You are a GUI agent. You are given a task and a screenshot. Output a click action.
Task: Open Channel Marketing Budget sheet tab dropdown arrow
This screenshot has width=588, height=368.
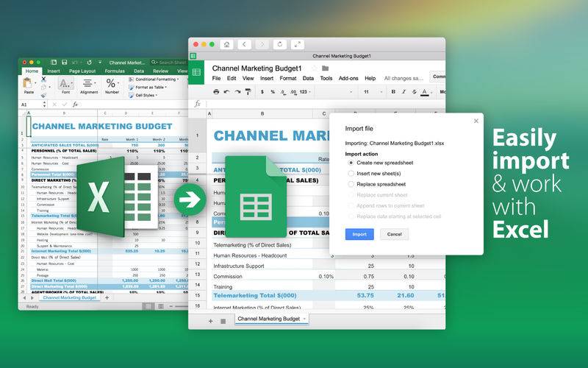304,319
